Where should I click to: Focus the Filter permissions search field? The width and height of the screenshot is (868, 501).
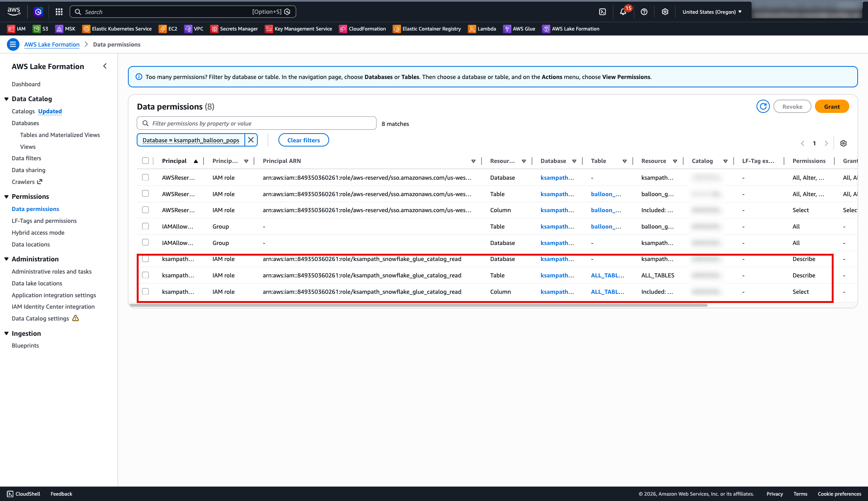pyautogui.click(x=257, y=123)
